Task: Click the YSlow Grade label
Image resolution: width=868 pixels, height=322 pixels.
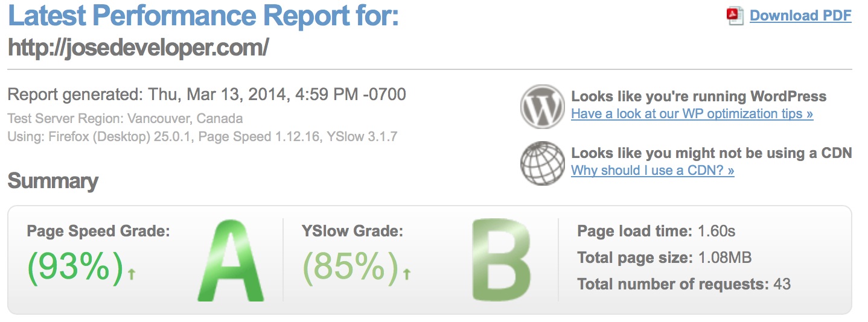Action: pos(353,230)
